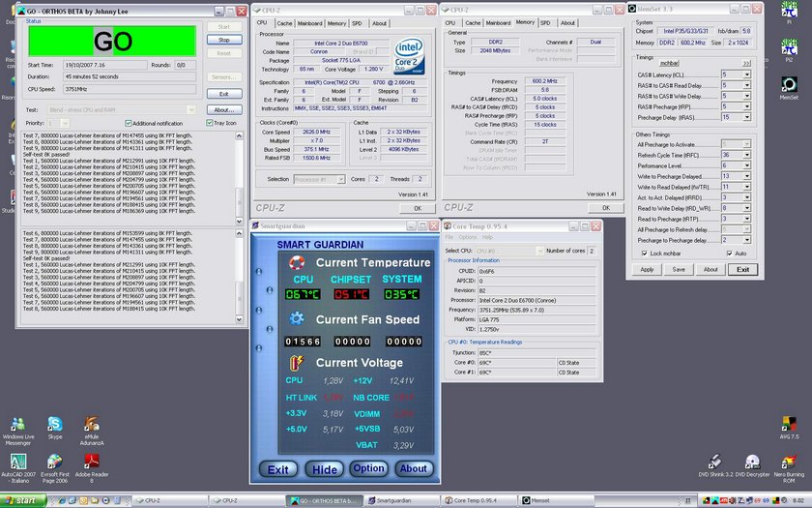Click the Apply button in MemSet
This screenshot has width=812, height=508.
(648, 270)
